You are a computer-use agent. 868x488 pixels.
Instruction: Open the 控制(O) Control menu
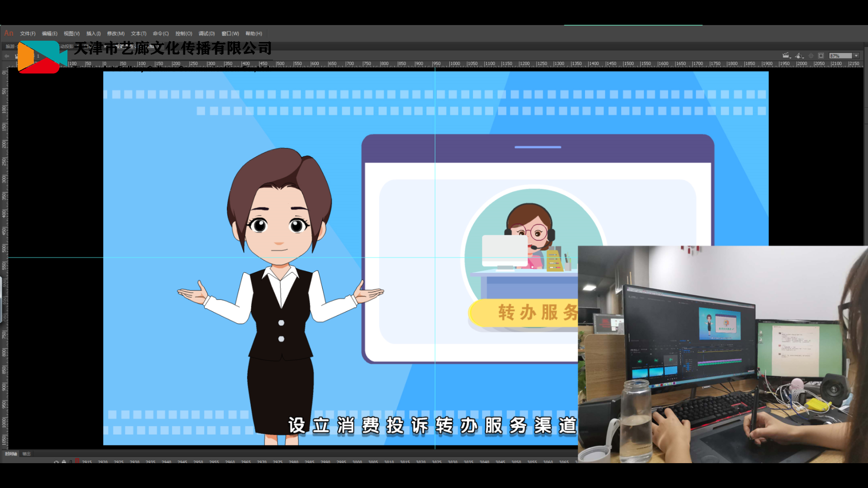184,33
